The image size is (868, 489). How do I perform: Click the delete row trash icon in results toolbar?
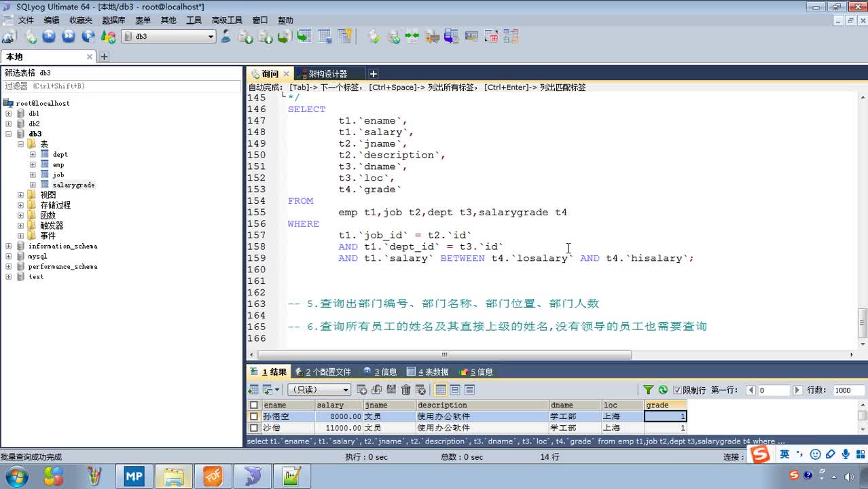(406, 390)
